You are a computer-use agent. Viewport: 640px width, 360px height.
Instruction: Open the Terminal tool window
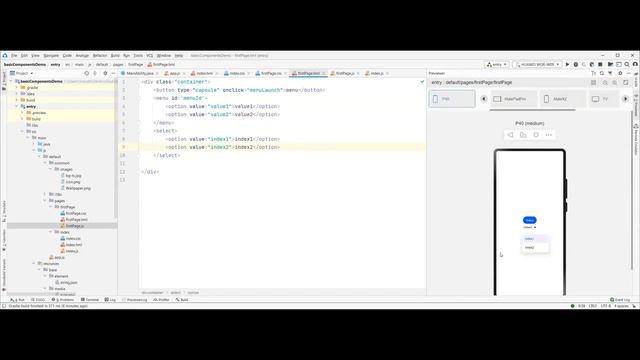pos(90,300)
